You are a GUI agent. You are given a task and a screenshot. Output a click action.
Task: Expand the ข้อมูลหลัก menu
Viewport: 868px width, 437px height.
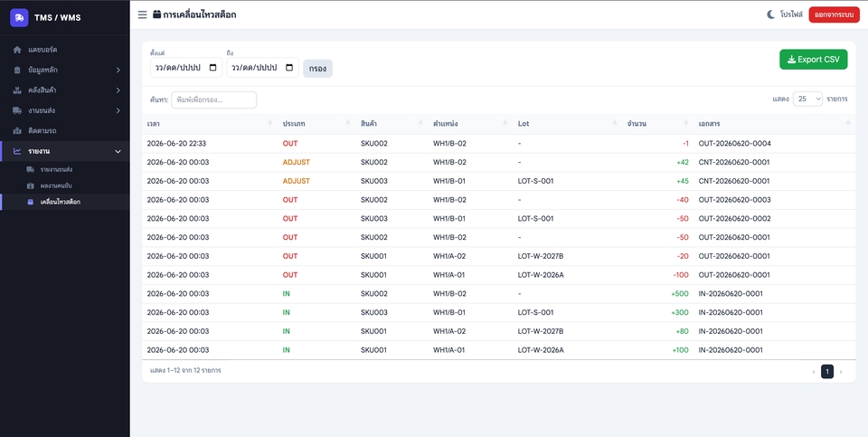coord(65,70)
